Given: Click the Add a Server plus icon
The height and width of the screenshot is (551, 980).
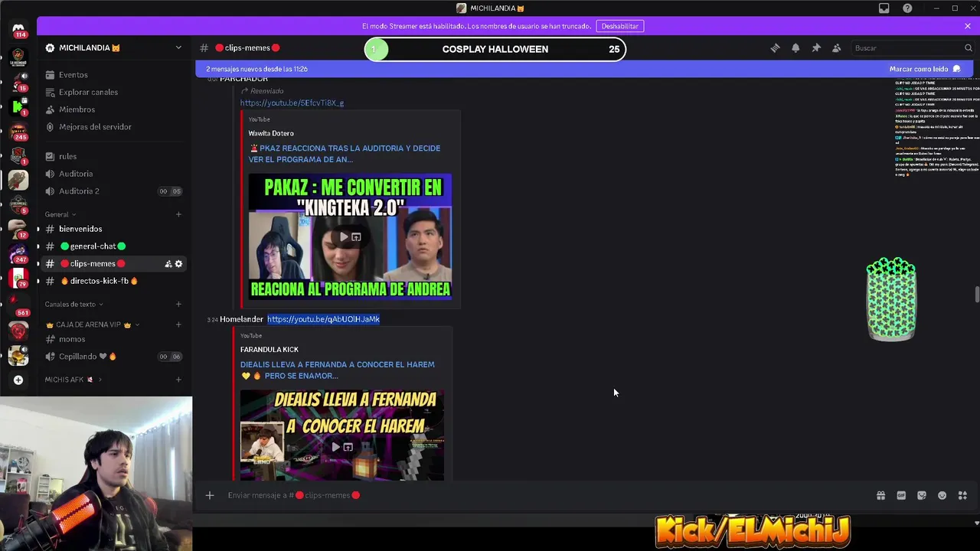Looking at the screenshot, I should 18,380.
